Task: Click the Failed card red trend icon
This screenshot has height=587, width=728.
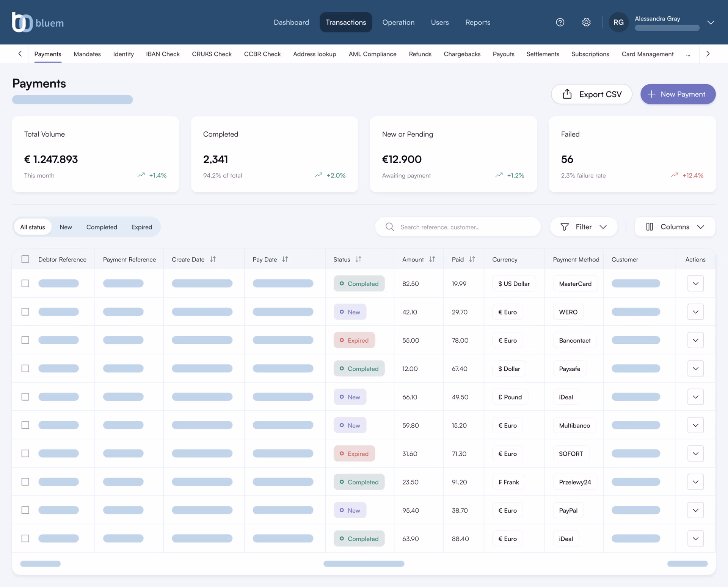Action: [x=674, y=175]
